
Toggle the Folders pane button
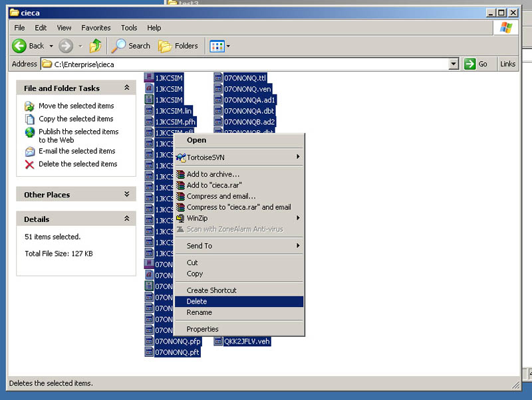[x=178, y=46]
